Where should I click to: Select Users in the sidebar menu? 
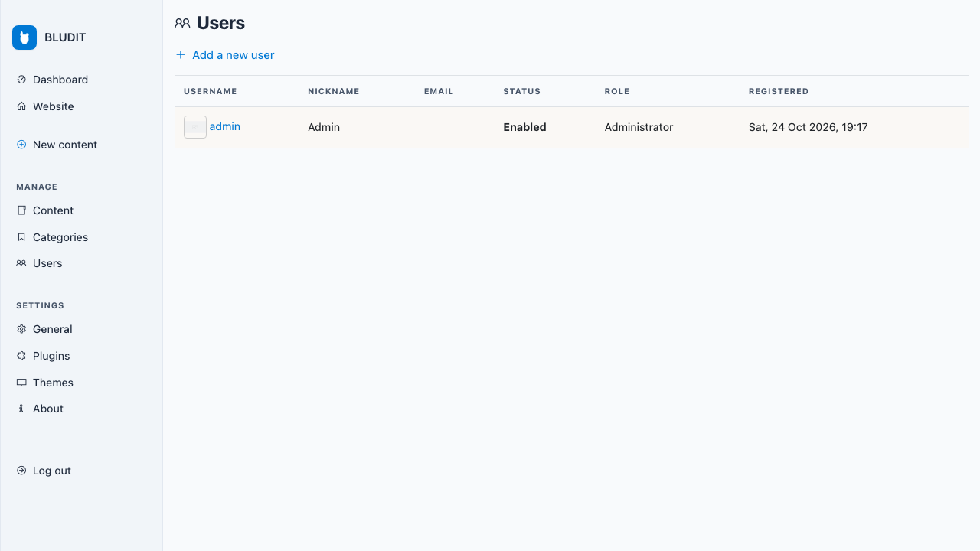[x=47, y=263]
